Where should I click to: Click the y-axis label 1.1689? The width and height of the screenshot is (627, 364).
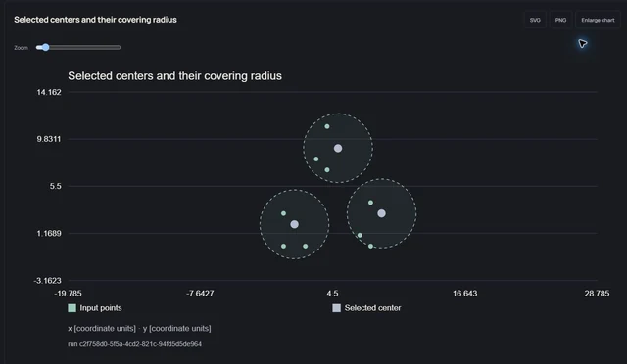tap(49, 233)
